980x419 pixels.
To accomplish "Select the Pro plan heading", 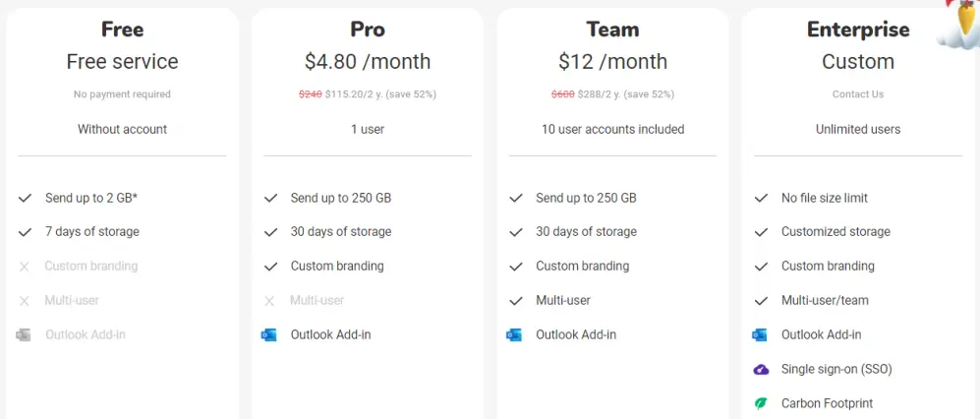I will pyautogui.click(x=368, y=29).
